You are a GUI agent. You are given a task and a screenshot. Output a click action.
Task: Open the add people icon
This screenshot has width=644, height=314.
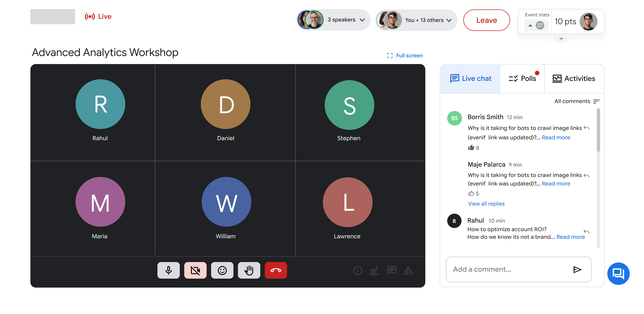[374, 270]
